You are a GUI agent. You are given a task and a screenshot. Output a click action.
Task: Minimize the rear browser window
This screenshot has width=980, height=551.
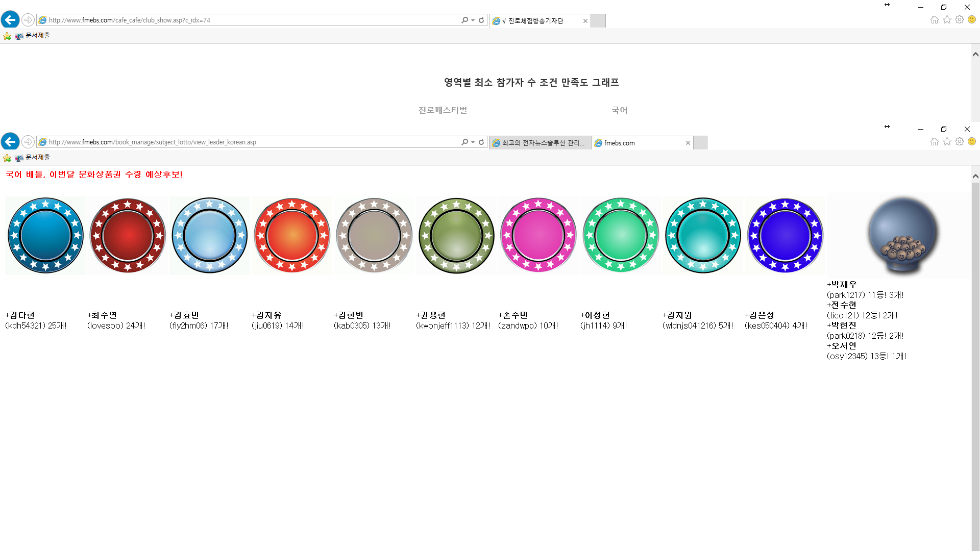(x=921, y=7)
